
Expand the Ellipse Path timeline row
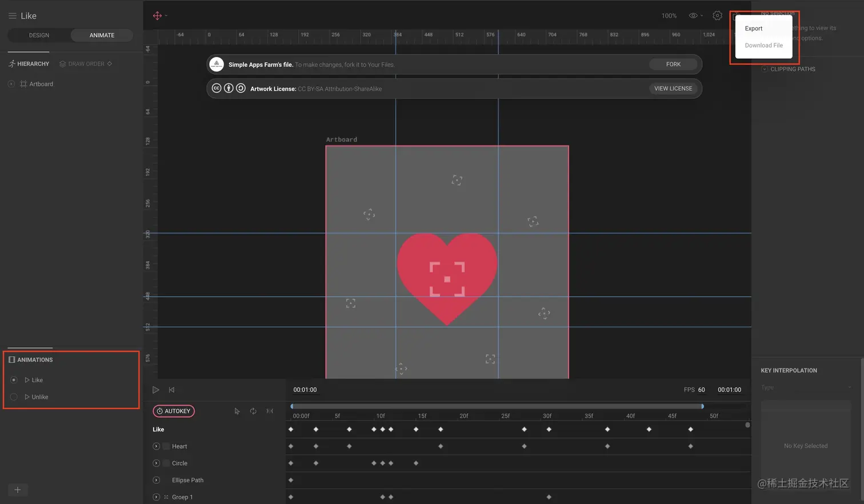156,480
